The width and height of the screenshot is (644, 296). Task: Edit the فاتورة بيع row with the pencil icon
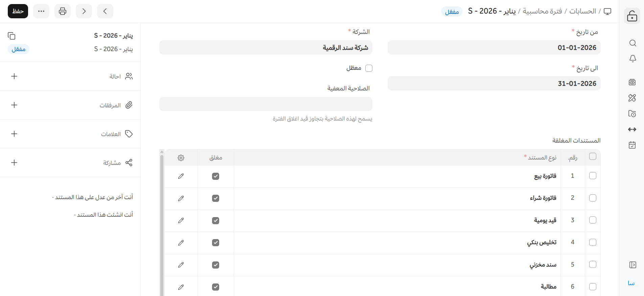point(181,176)
